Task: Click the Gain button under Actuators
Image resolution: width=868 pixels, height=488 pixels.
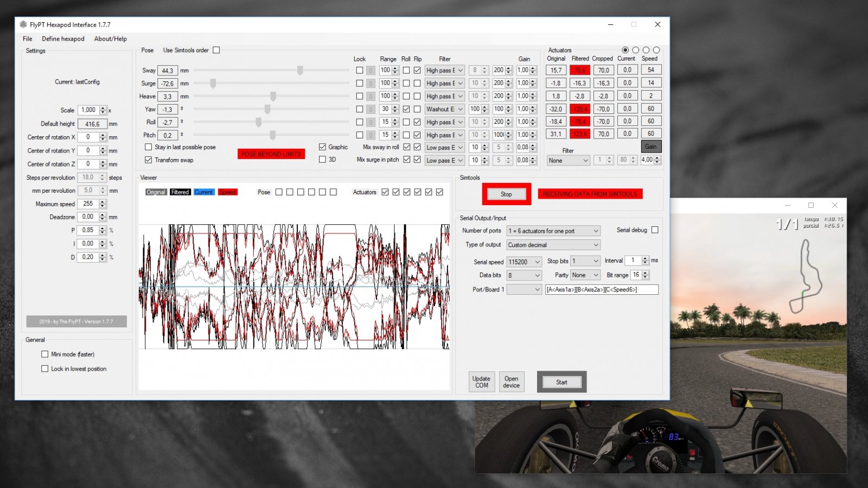Action: [x=650, y=147]
